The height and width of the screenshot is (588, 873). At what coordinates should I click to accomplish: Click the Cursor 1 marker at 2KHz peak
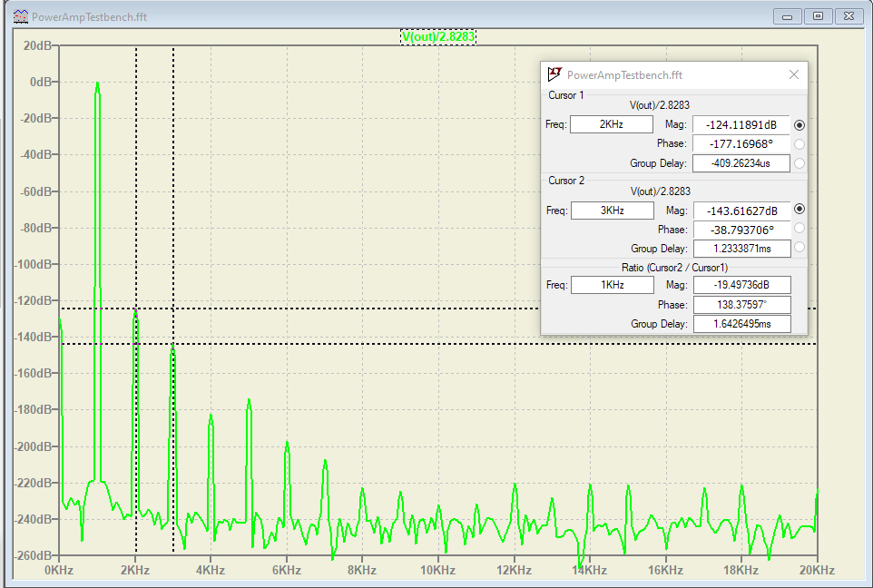point(136,309)
